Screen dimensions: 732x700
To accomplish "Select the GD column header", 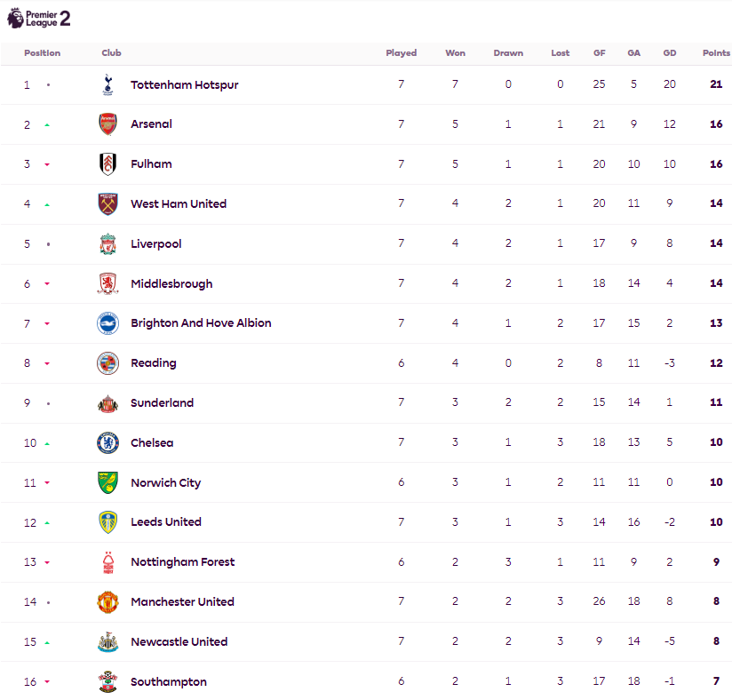I will pyautogui.click(x=670, y=52).
